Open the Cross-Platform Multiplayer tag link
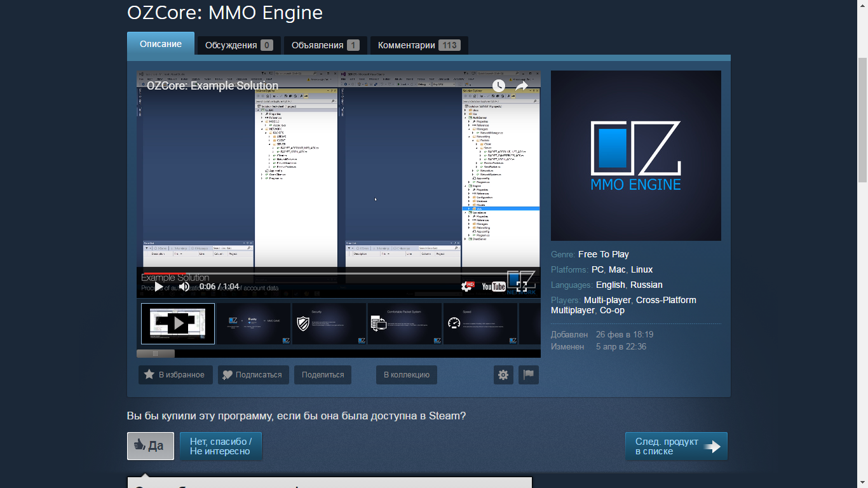Viewport: 868px width, 488px height. 623,305
